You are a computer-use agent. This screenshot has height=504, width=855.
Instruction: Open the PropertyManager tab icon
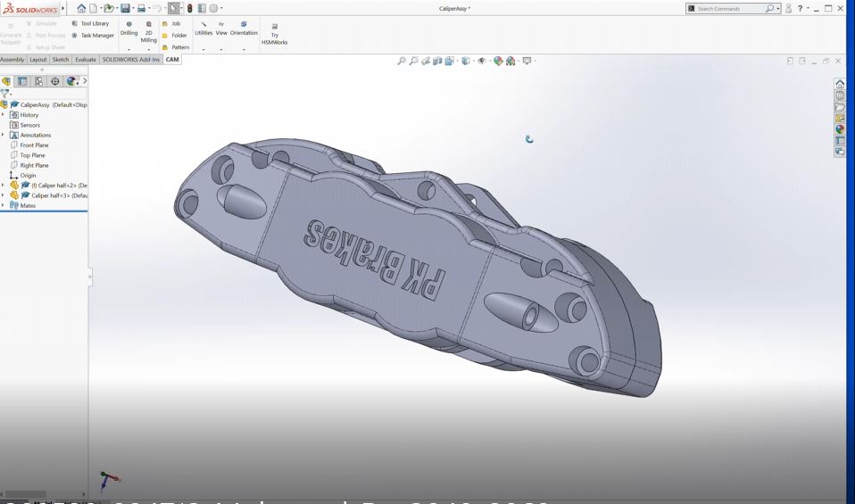click(23, 81)
